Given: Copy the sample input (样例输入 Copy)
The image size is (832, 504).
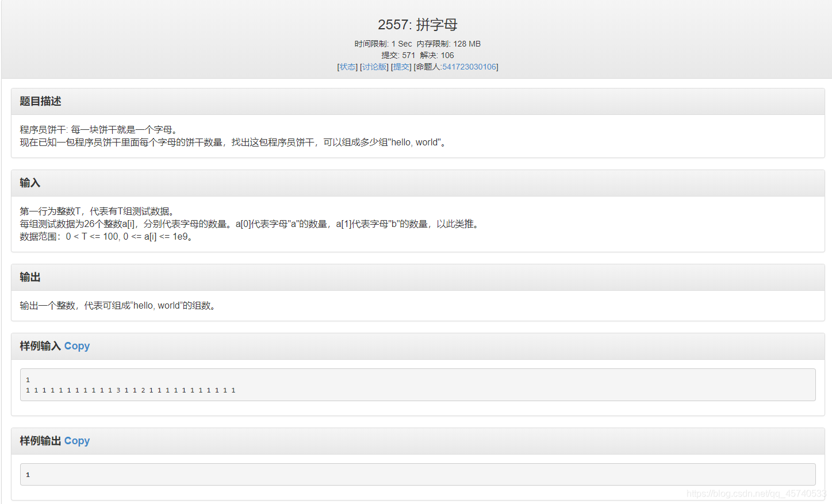Looking at the screenshot, I should [x=77, y=346].
